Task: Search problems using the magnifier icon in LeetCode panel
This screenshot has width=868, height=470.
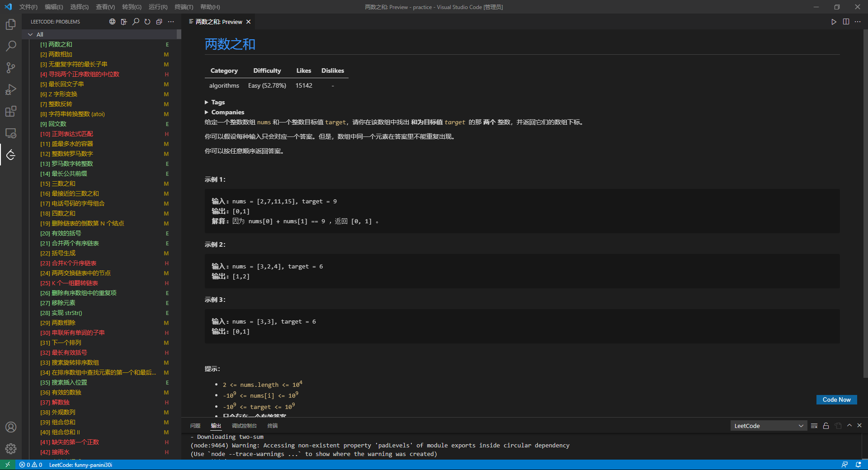Action: tap(136, 21)
